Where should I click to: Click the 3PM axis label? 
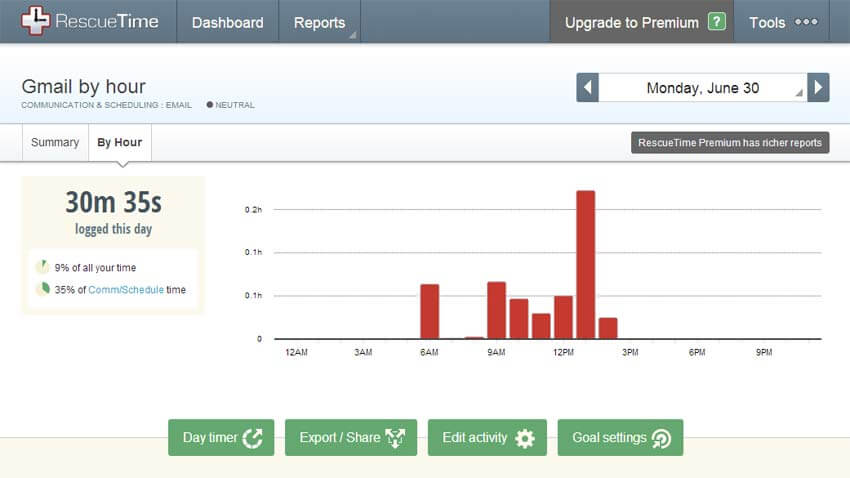click(630, 352)
